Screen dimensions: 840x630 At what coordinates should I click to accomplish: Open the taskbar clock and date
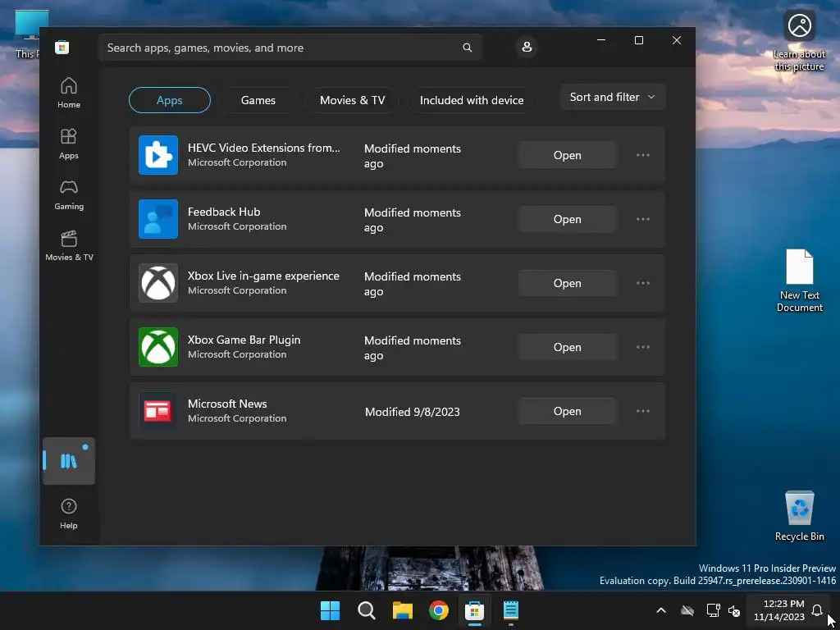pos(779,610)
